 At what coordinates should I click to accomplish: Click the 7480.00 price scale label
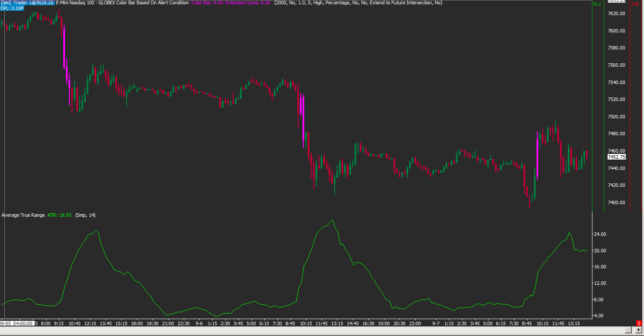(x=616, y=134)
